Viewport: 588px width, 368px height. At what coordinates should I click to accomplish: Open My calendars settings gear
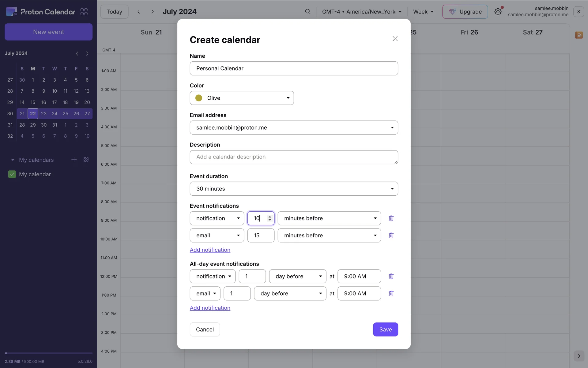(86, 160)
